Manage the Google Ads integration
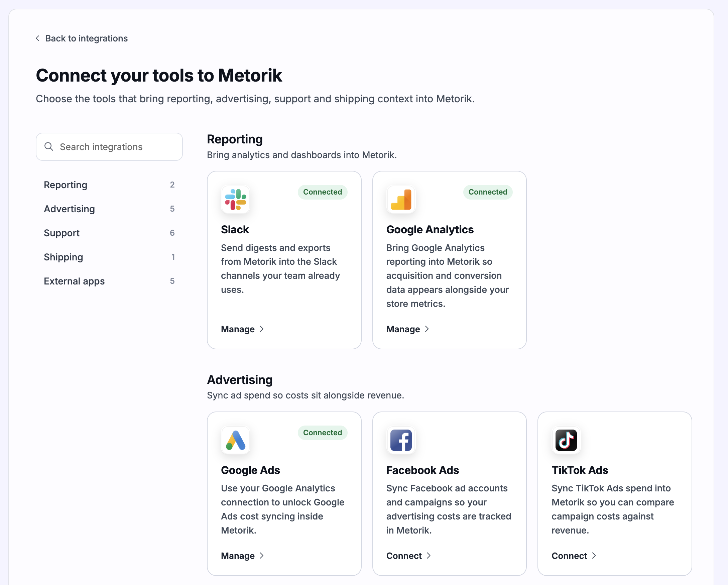This screenshot has height=585, width=728. 242,556
